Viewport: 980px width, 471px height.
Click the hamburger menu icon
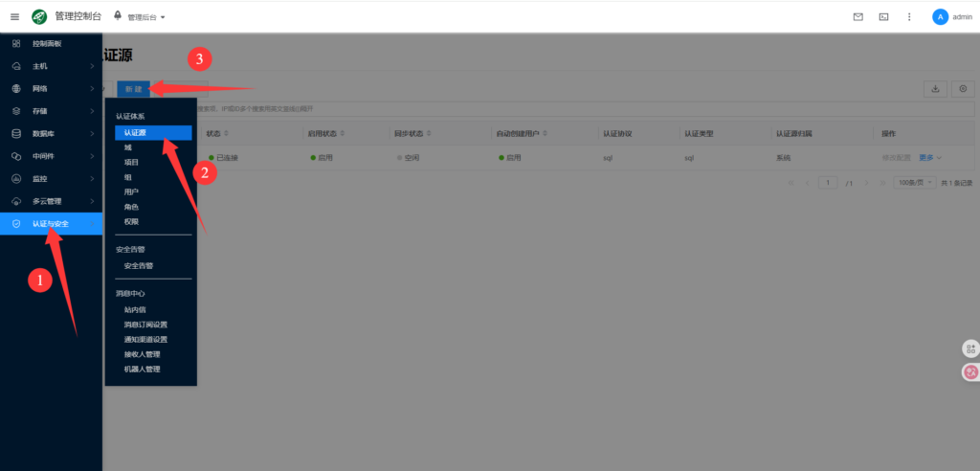14,16
